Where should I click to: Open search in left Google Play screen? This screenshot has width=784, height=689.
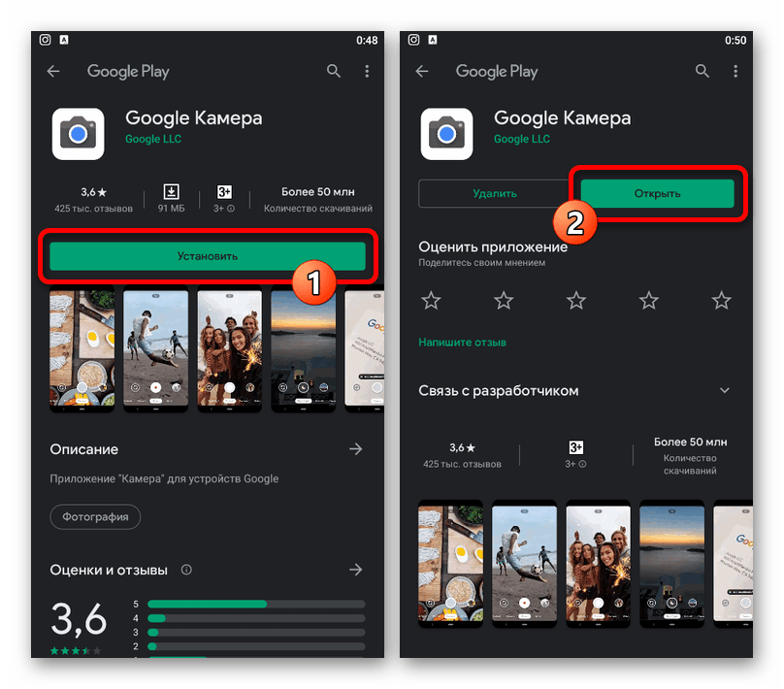pyautogui.click(x=334, y=72)
